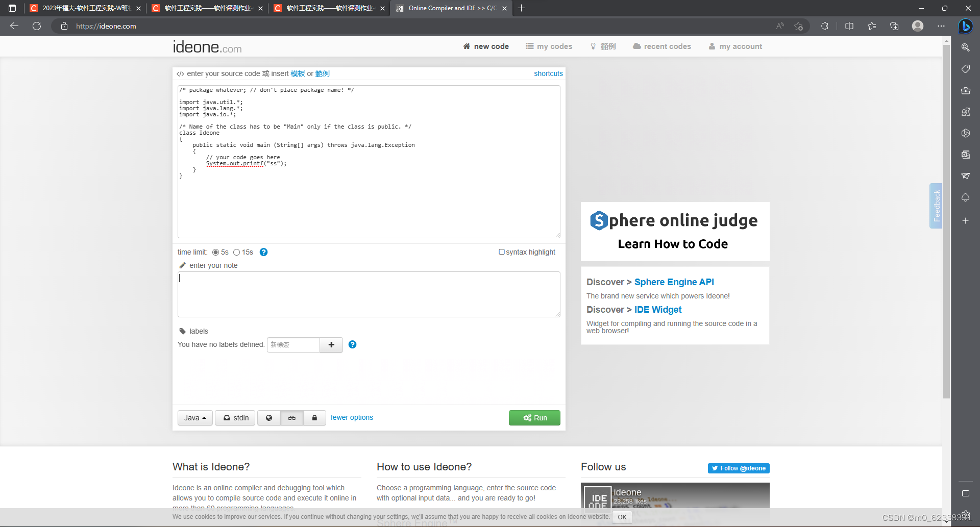Select the 5s time limit radio
This screenshot has width=980, height=527.
click(216, 252)
